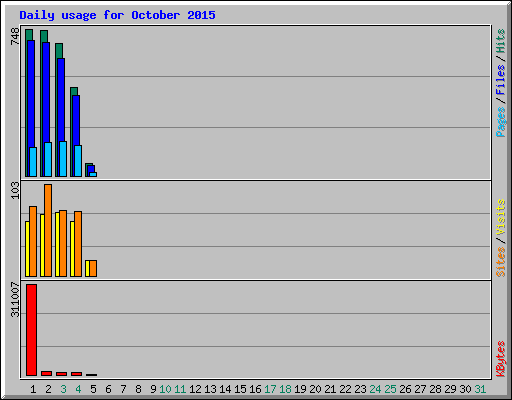
Task: Click green day 24 on the x-axis
Action: click(375, 389)
